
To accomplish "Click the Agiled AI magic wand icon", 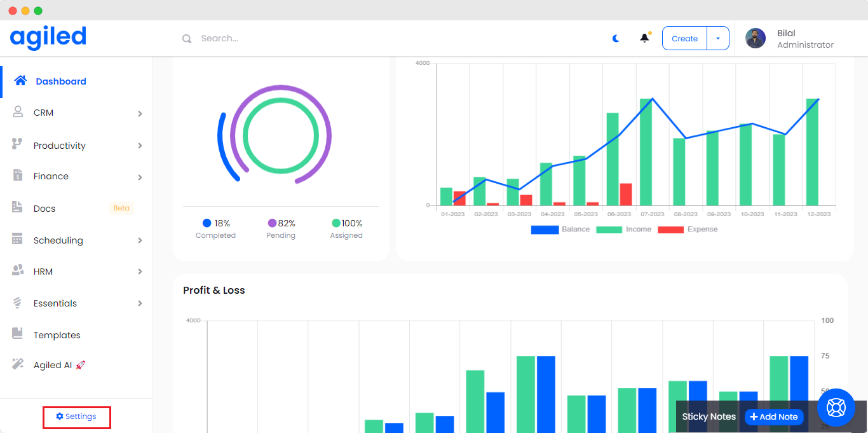I will (18, 364).
